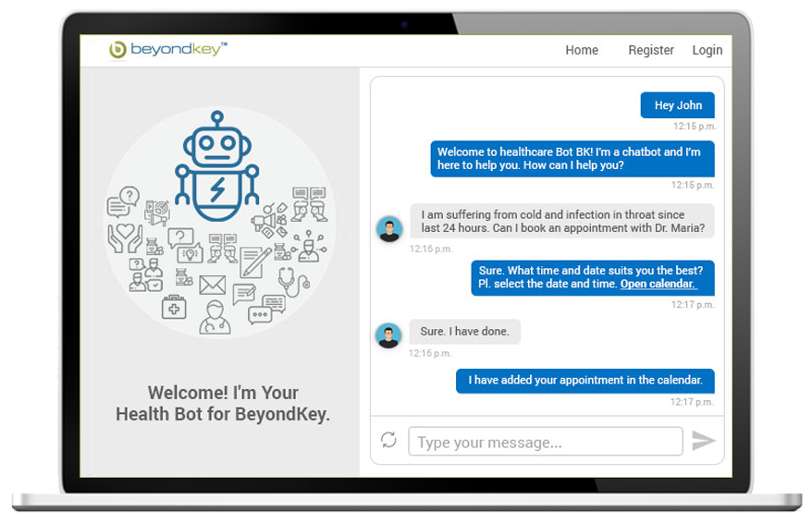The image size is (812, 523).
Task: Click the envelope mail icon in the illustration
Action: point(213,285)
